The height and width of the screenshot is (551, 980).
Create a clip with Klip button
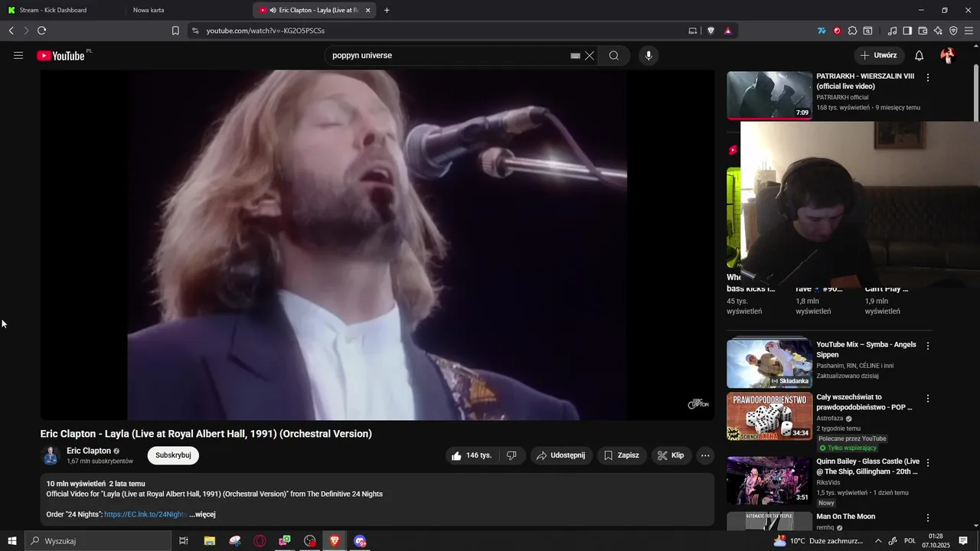pyautogui.click(x=671, y=455)
